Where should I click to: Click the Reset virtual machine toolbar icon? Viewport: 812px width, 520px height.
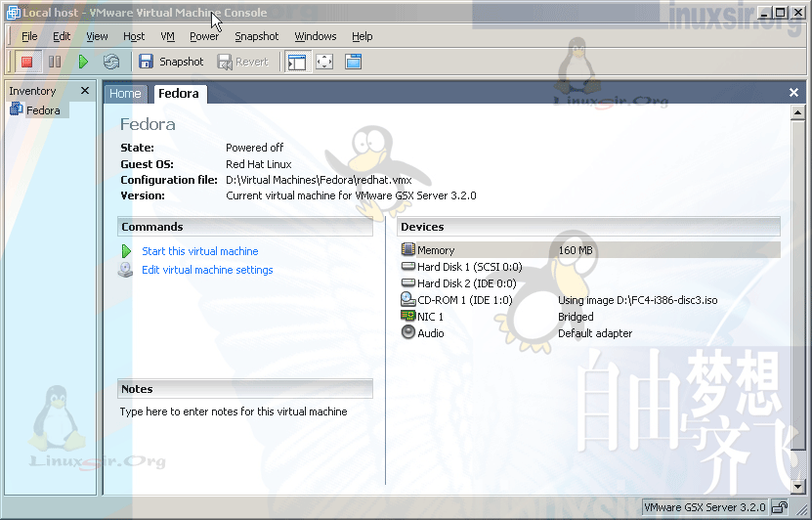coord(111,63)
